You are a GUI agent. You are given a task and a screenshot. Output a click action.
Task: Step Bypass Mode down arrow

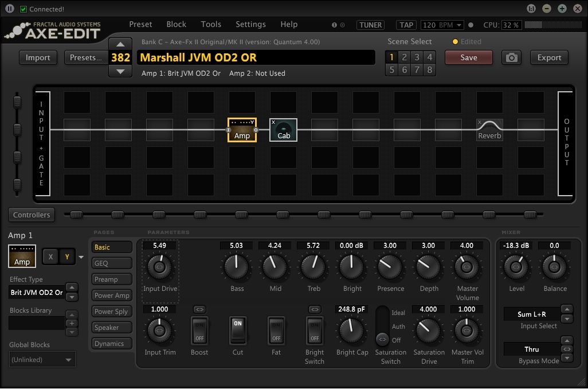(567, 358)
